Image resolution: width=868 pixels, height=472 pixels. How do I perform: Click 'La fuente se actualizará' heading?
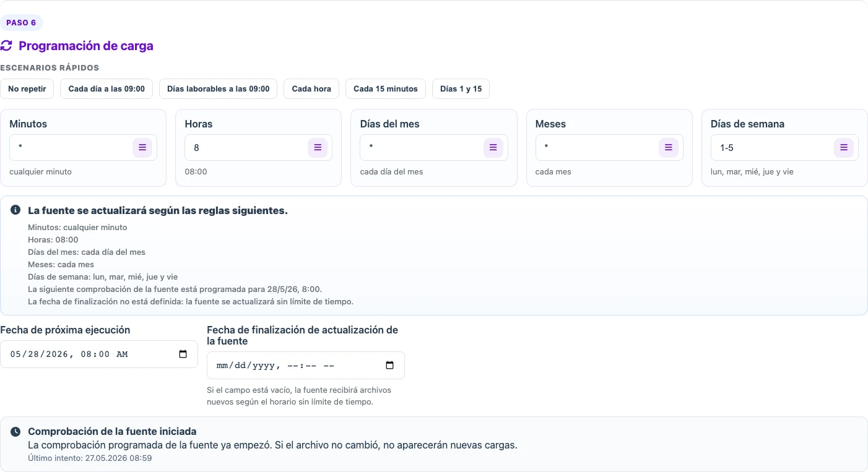pos(158,210)
